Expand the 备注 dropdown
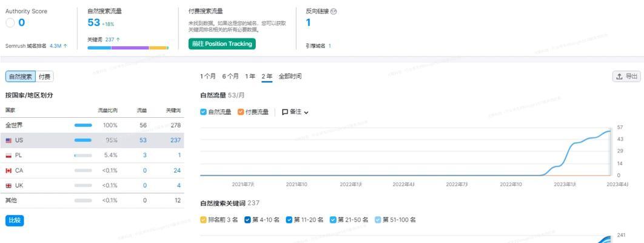The width and height of the screenshot is (644, 243). [295, 112]
